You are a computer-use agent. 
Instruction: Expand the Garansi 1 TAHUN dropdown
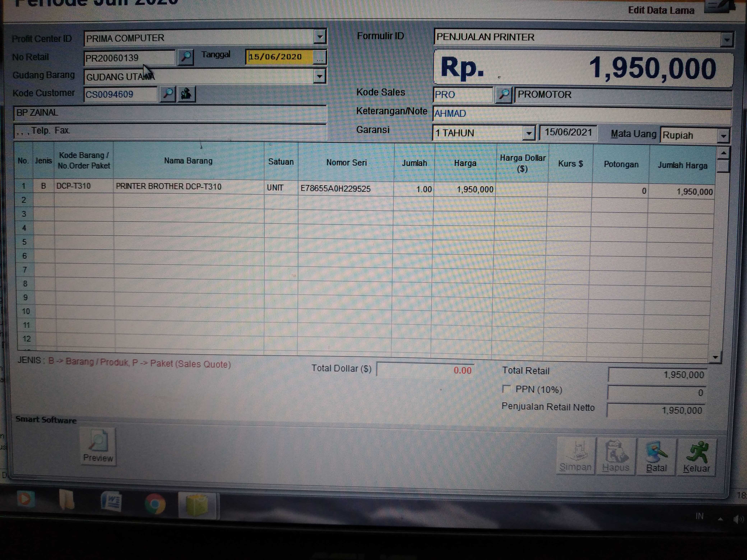click(x=528, y=133)
